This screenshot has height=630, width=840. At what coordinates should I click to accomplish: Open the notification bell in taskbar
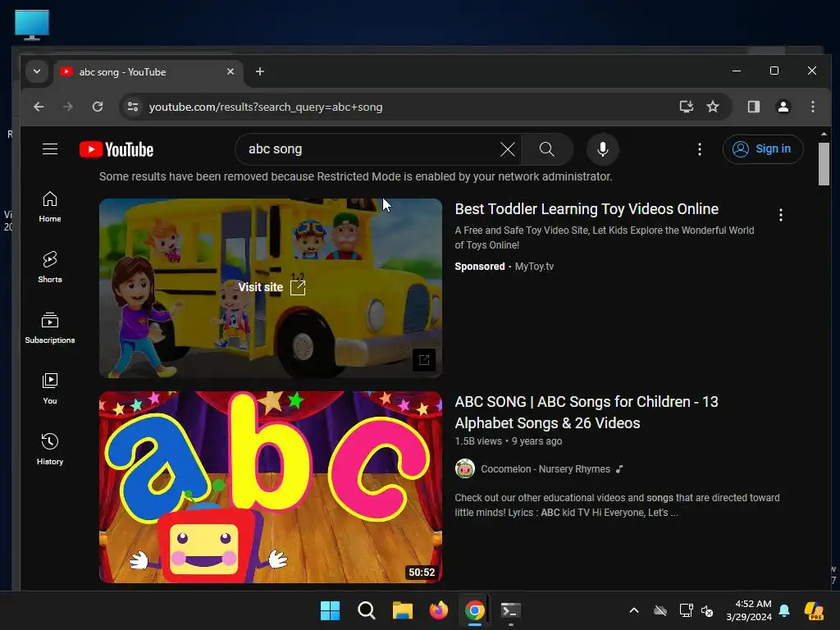tap(784, 610)
